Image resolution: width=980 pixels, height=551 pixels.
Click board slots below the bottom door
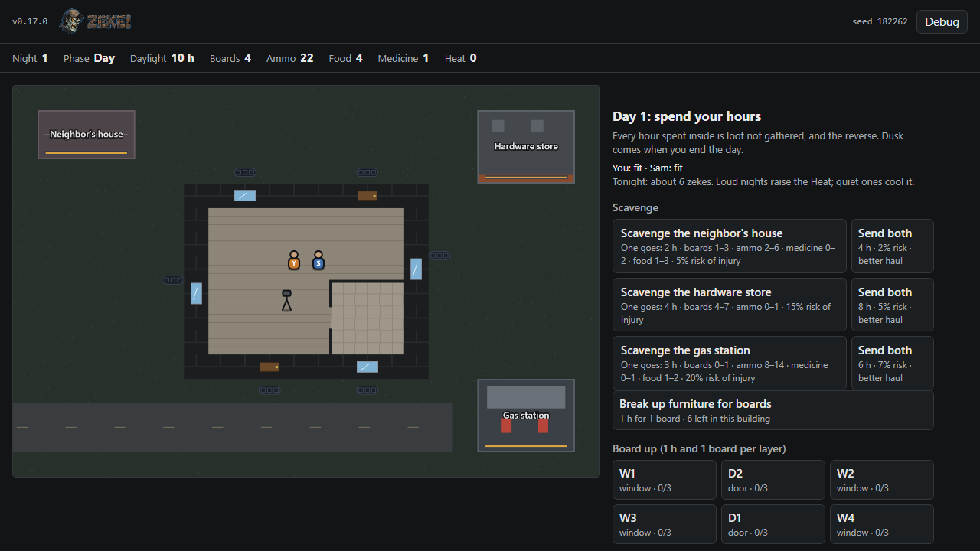(269, 390)
